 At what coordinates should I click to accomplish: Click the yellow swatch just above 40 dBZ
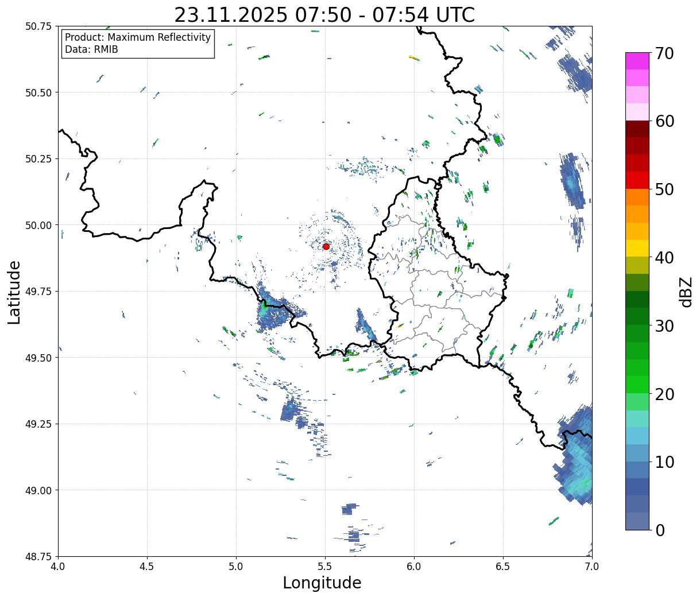(637, 248)
